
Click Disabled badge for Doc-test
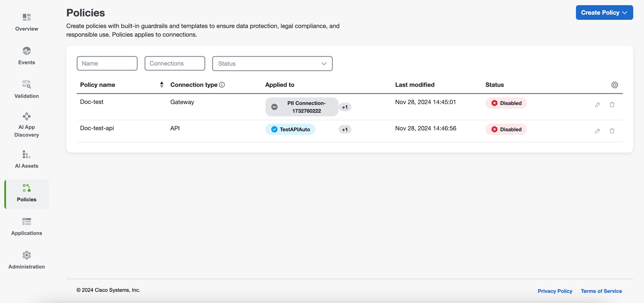[506, 103]
